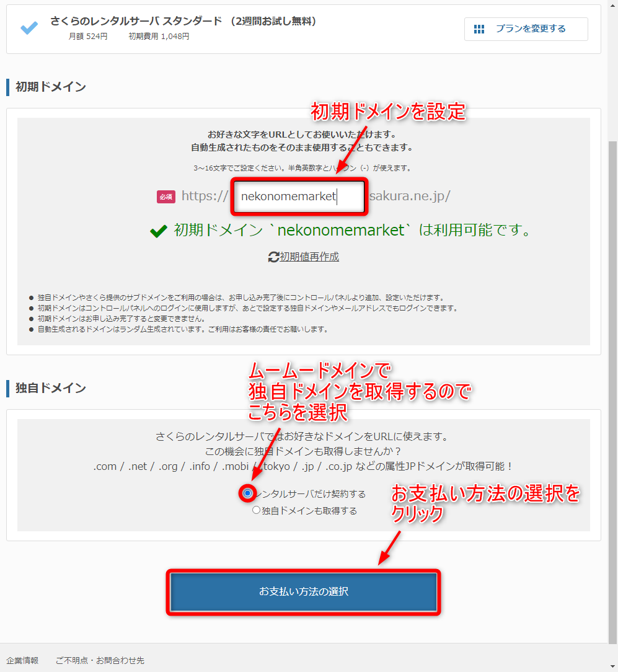Open plan options via プランを変更する text

point(531,29)
